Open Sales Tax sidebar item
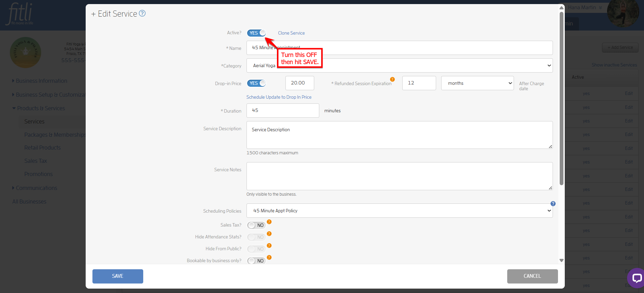 (36, 161)
